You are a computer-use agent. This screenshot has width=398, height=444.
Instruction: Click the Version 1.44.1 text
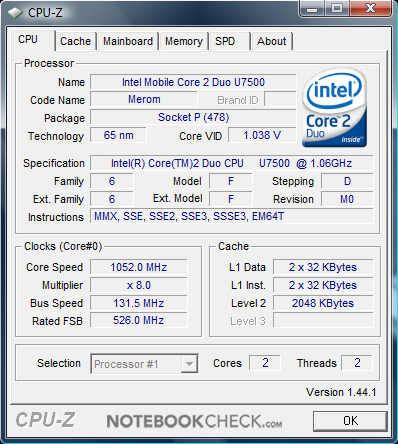point(341,392)
